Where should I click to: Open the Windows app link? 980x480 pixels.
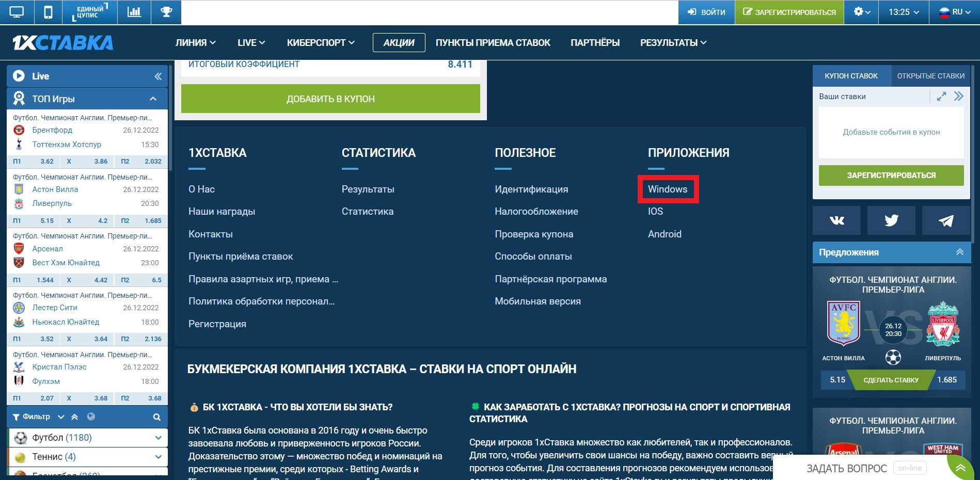[668, 189]
